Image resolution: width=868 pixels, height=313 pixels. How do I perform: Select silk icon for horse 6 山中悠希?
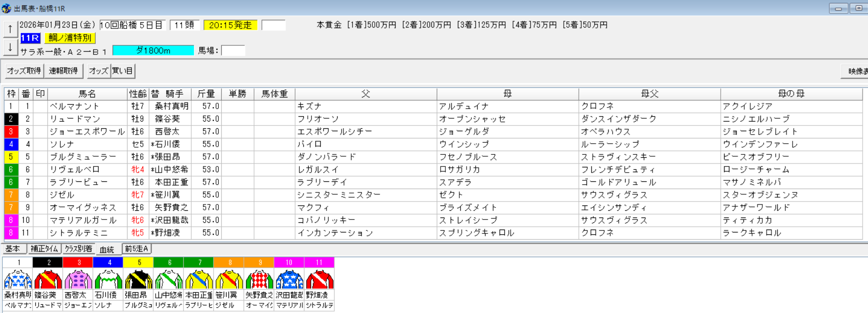169,279
